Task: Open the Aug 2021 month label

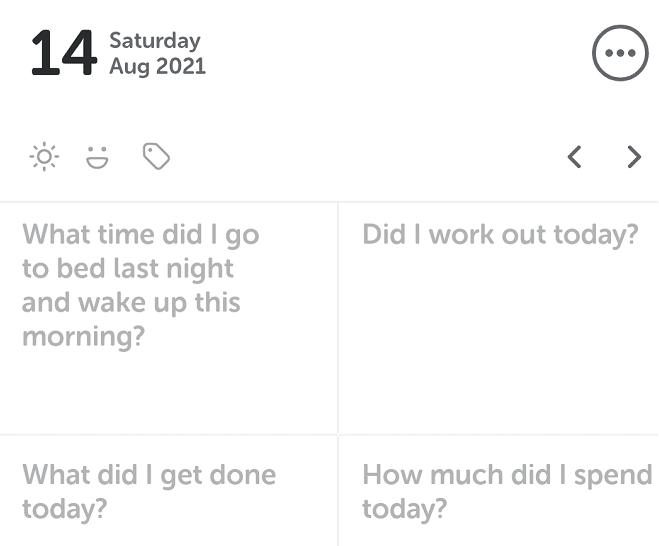Action: click(157, 67)
